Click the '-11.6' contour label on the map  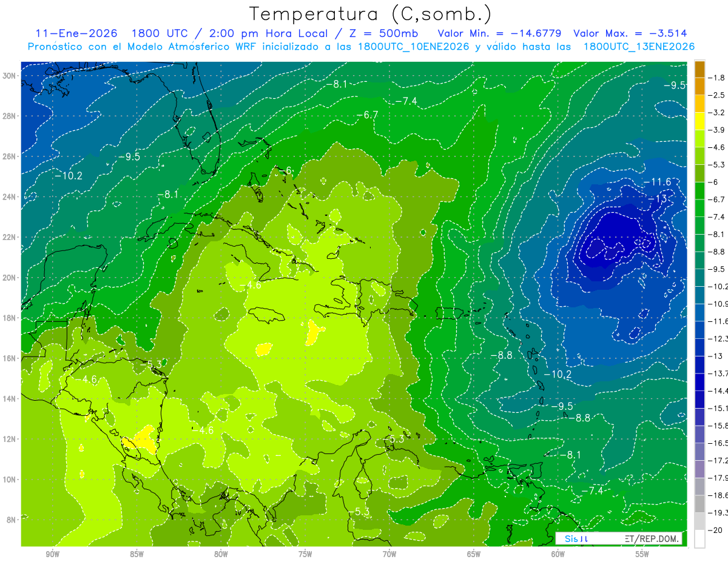tap(657, 182)
